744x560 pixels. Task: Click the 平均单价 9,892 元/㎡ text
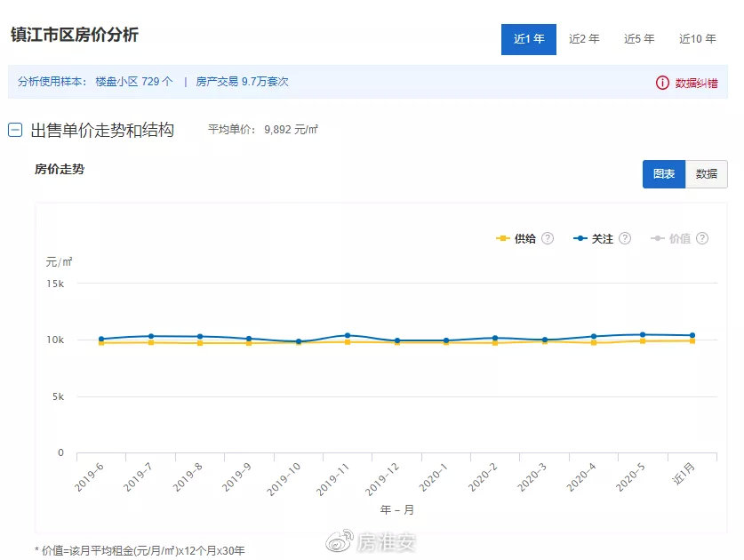(263, 130)
